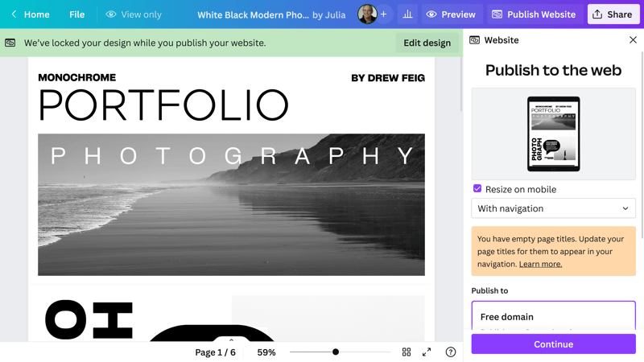The image size is (644, 362).
Task: Click the Website panel header icon
Action: (x=474, y=39)
